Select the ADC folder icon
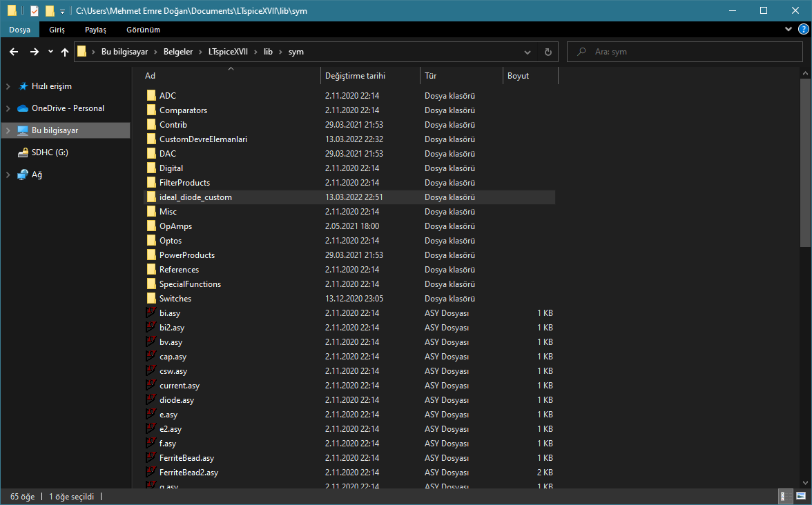Screen dimensions: 812x505 [151, 96]
